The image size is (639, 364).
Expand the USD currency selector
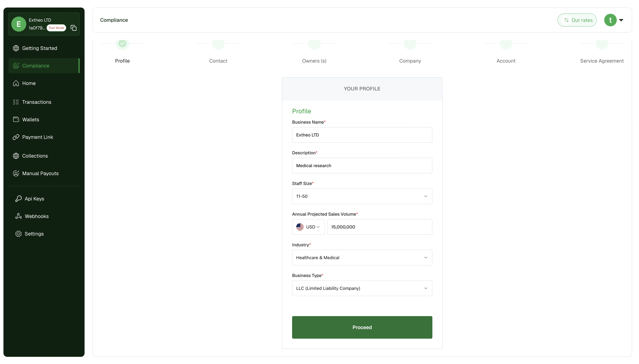click(308, 227)
